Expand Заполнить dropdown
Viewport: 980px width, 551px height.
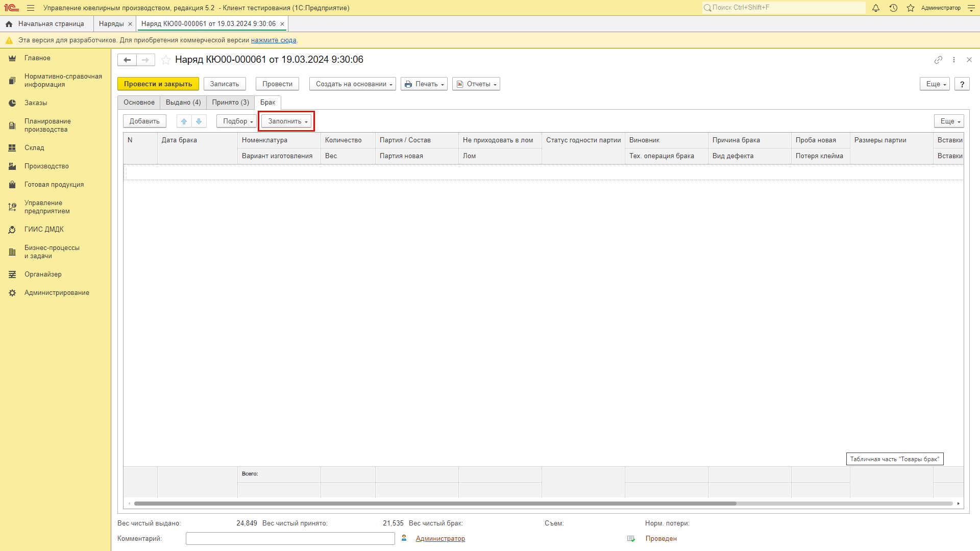(x=286, y=121)
